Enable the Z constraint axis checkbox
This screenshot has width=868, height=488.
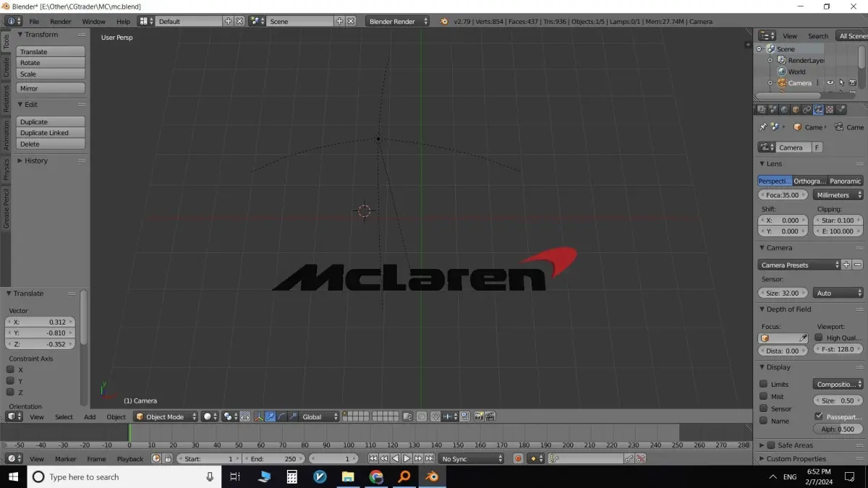point(10,392)
